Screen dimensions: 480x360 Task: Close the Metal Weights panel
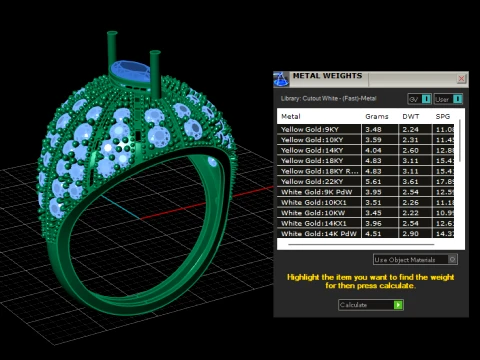(x=461, y=79)
